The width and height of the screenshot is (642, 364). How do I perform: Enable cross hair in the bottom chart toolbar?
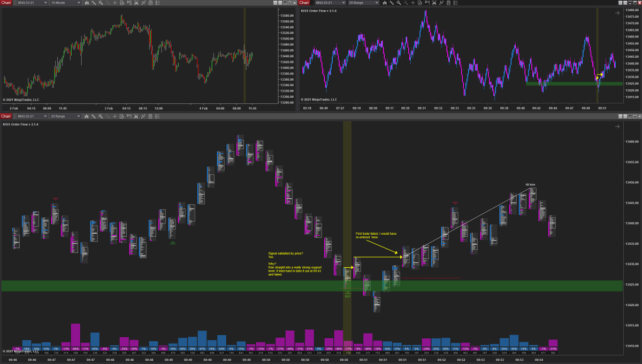click(x=114, y=116)
